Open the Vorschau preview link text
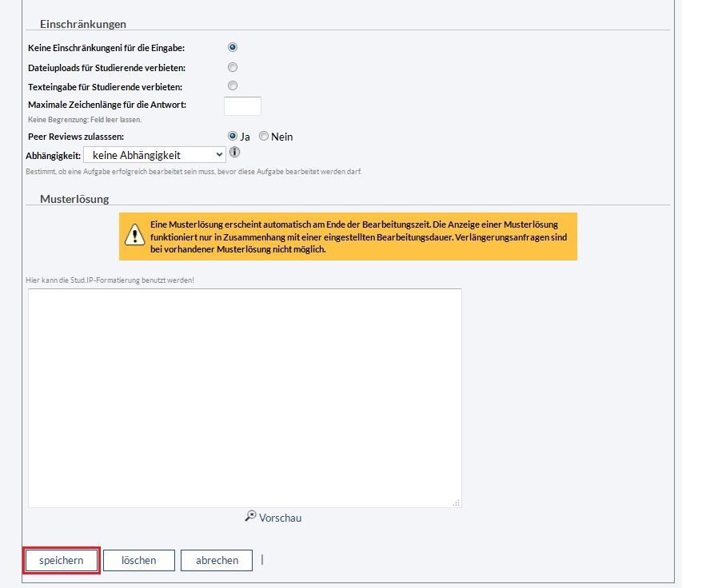702x588 pixels. [x=280, y=518]
